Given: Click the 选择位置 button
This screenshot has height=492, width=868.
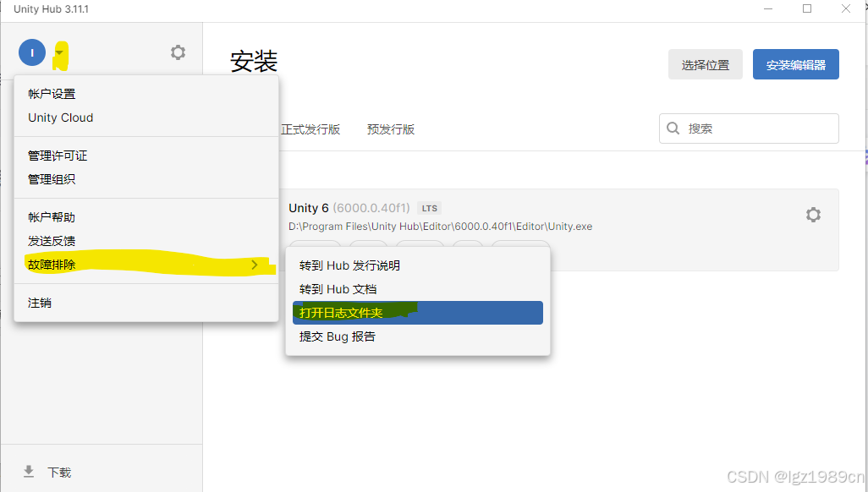Looking at the screenshot, I should pos(706,65).
